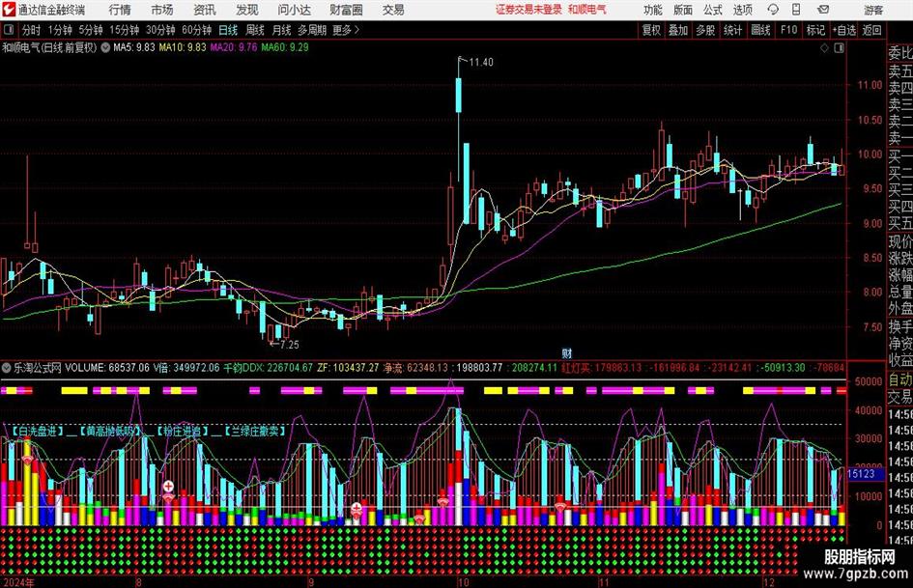Click the customer service headset icon
The width and height of the screenshot is (913, 588).
773,10
